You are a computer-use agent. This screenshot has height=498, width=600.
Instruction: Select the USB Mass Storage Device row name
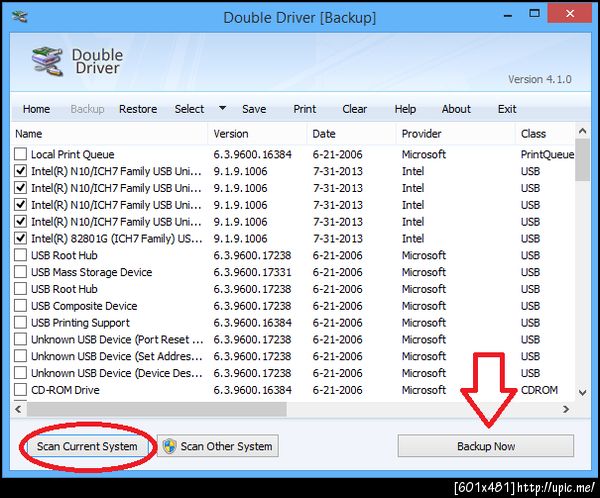click(x=91, y=272)
